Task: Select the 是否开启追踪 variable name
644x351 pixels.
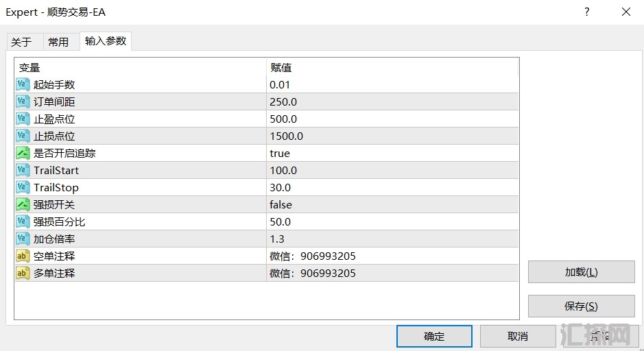Action: coord(64,153)
